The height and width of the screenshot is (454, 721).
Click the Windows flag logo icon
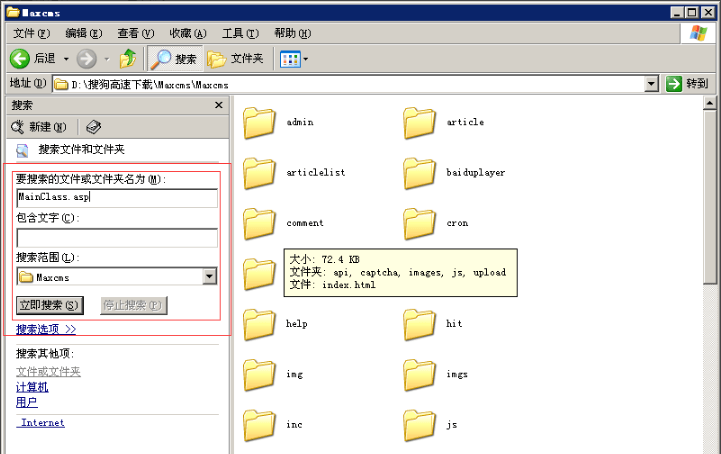click(x=698, y=33)
